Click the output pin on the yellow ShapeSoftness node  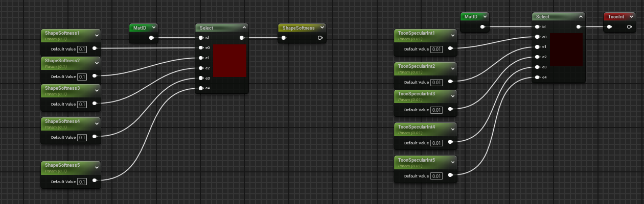[x=320, y=38]
